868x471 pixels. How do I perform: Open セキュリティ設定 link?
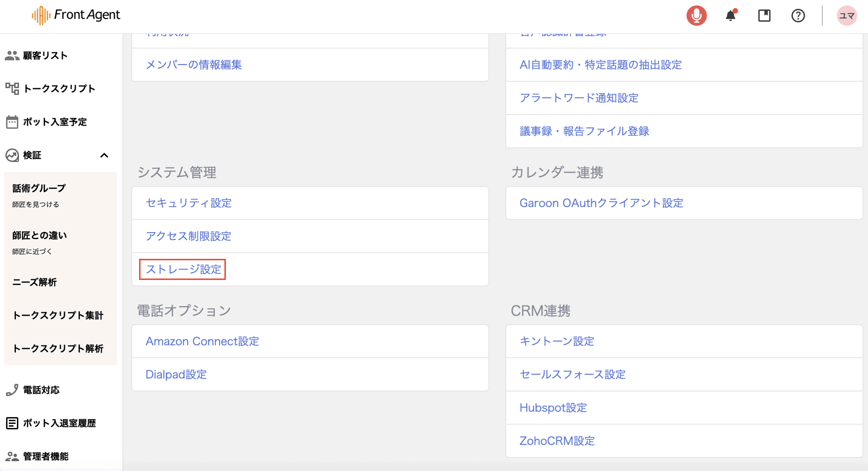[189, 203]
